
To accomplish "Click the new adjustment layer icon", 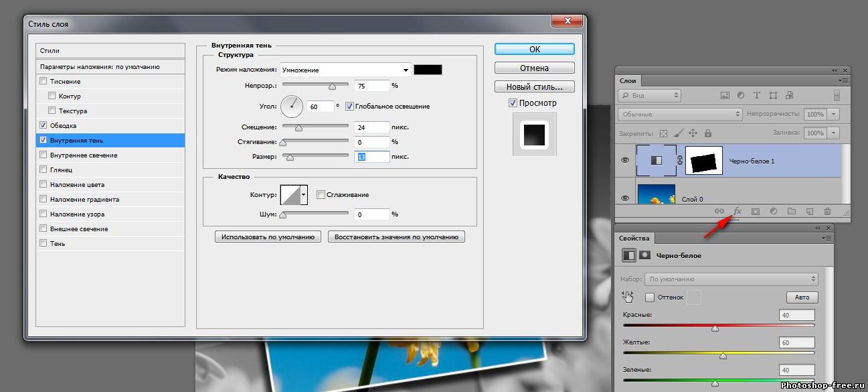I will (774, 211).
